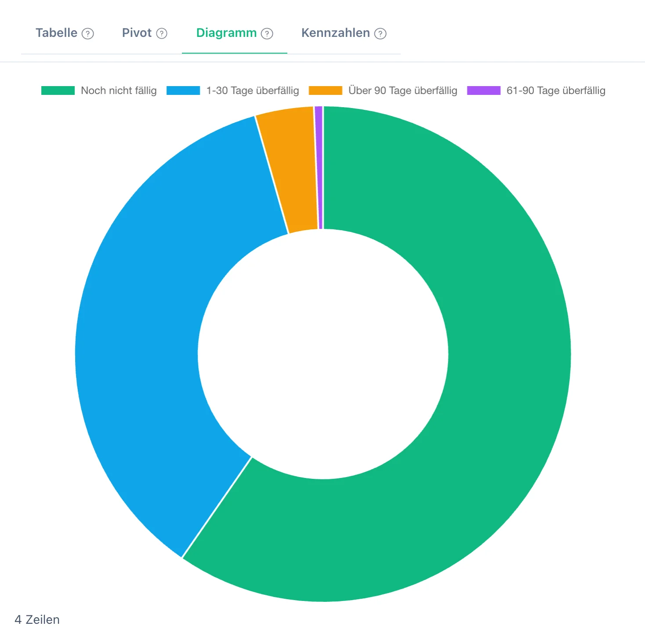Click purple legend swatch for 61-90 Tage

(x=484, y=90)
